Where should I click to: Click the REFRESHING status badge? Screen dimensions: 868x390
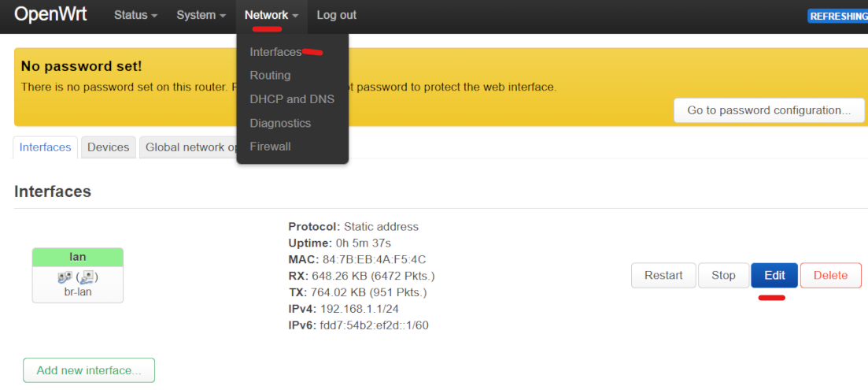coord(837,16)
